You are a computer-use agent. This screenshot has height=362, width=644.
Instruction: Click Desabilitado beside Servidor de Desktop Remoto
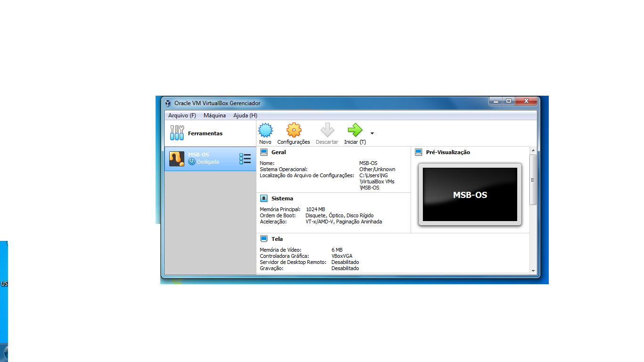(345, 262)
